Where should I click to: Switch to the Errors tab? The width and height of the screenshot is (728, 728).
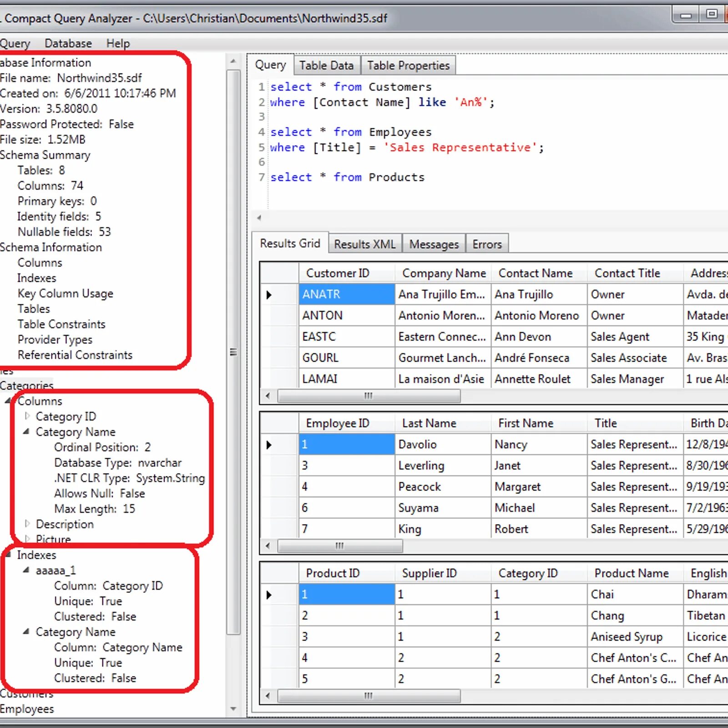coord(487,244)
